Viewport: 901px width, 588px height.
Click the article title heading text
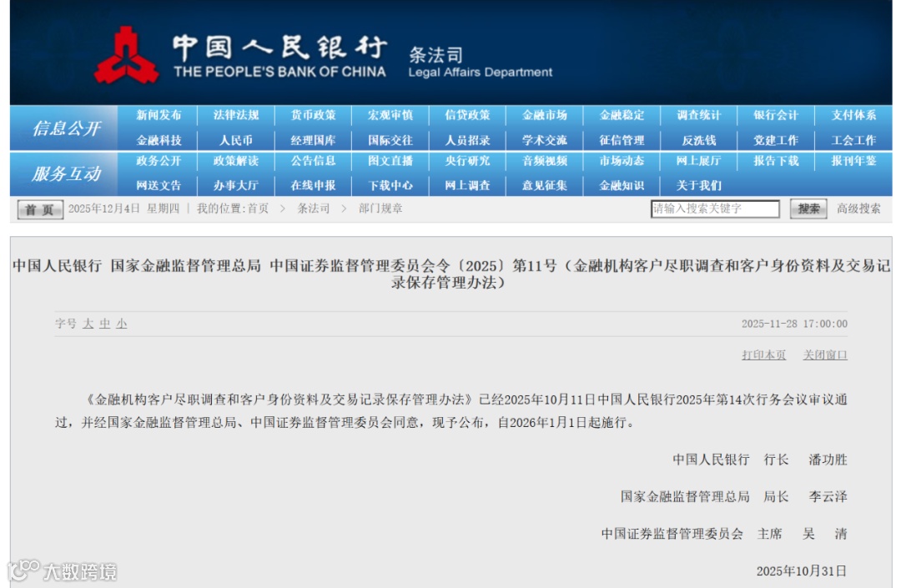pyautogui.click(x=450, y=274)
